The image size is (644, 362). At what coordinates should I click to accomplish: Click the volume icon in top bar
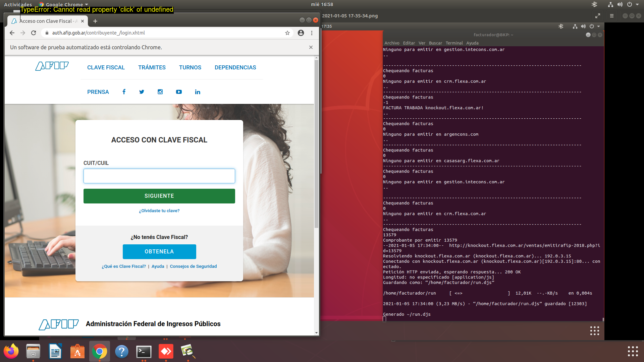pyautogui.click(x=620, y=4)
